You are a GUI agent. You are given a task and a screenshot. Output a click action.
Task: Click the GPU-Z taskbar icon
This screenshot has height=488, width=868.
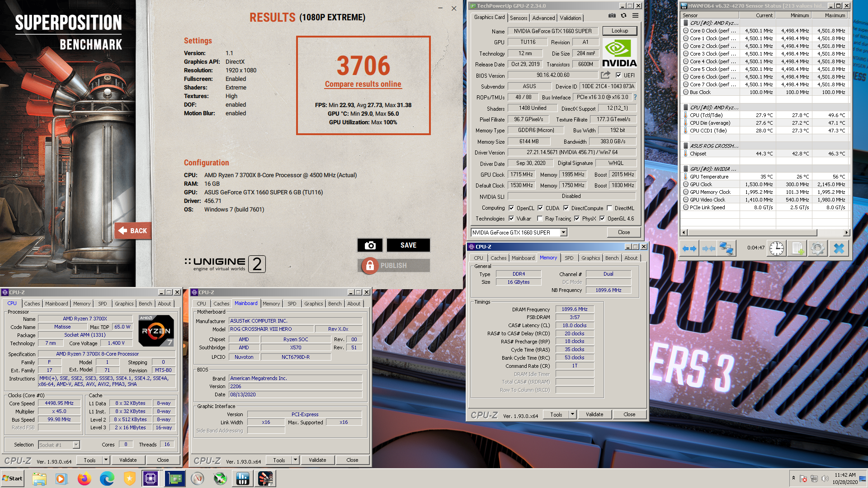pyautogui.click(x=175, y=479)
